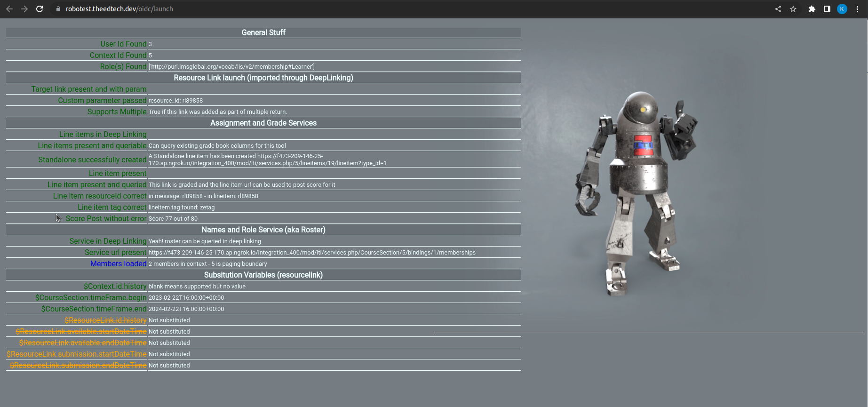Click User Id Found label
This screenshot has width=868, height=407.
pos(123,44)
